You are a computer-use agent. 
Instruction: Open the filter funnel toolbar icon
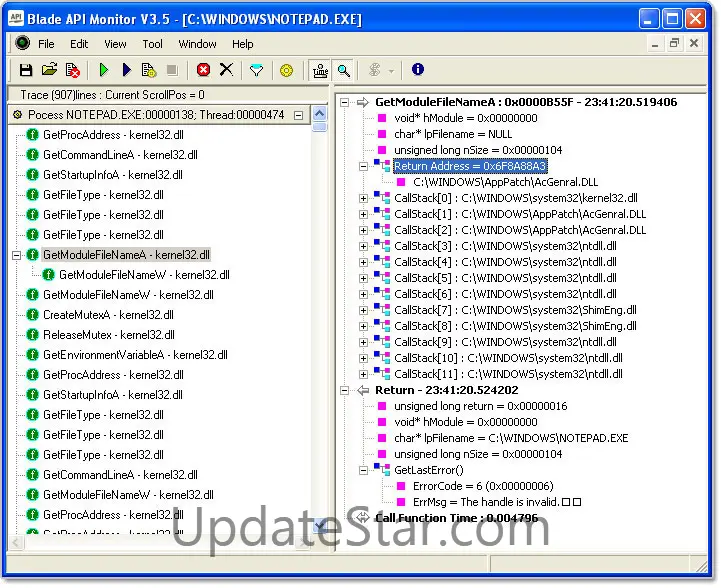256,70
